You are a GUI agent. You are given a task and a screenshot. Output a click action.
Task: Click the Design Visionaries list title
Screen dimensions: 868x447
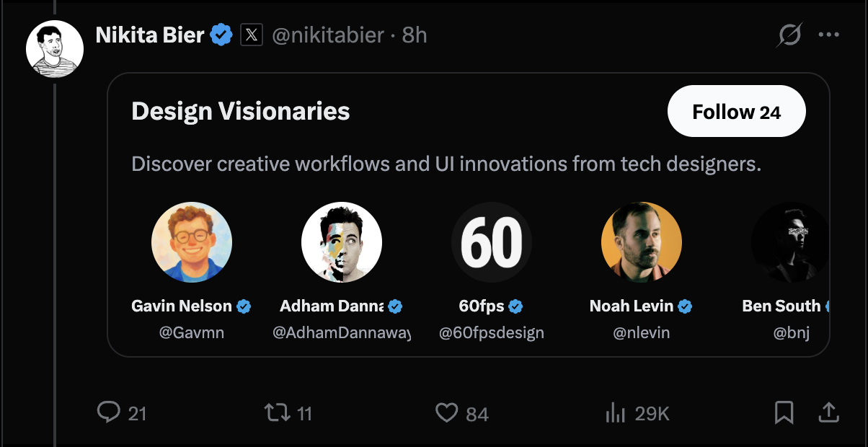[241, 111]
